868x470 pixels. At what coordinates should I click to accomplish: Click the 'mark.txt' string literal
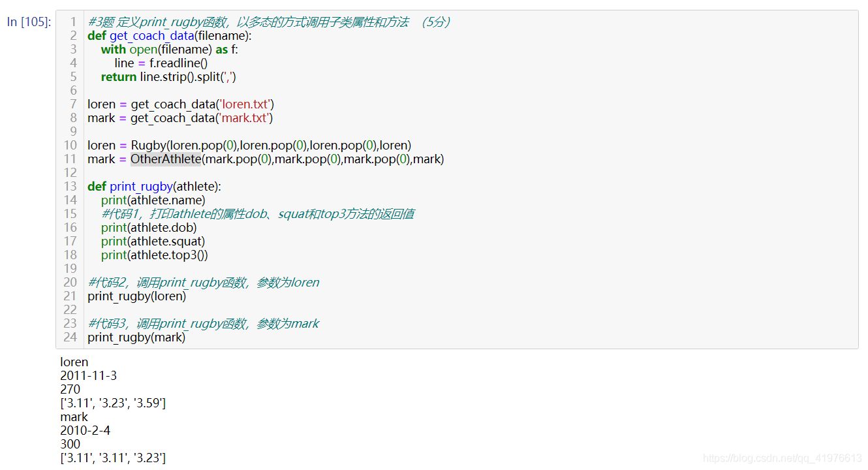point(245,117)
